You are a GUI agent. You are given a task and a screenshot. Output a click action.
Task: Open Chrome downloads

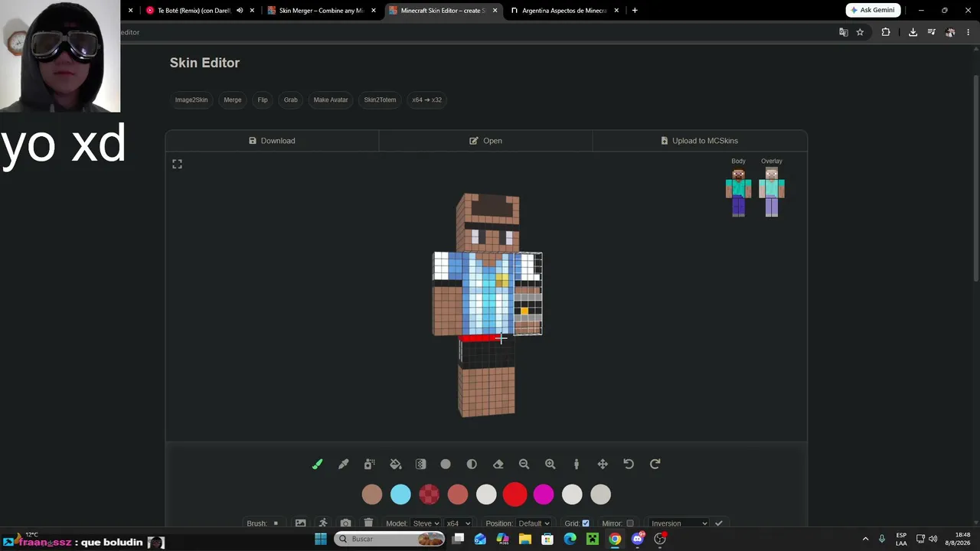click(913, 32)
